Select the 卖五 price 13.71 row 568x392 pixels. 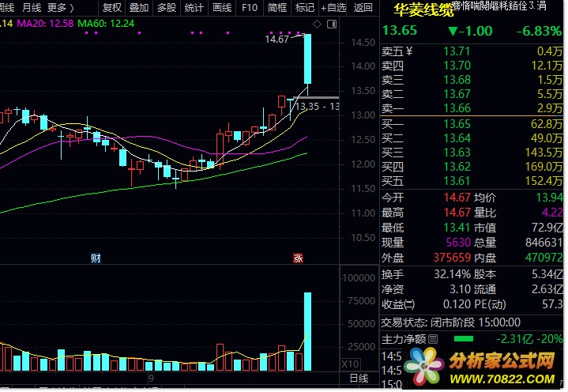point(472,51)
